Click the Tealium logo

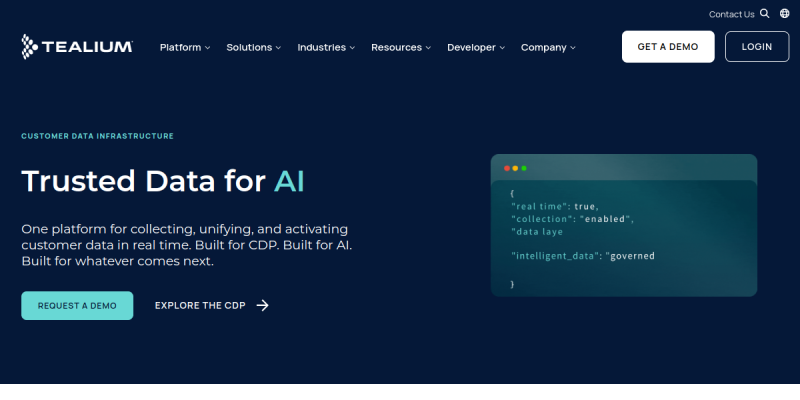(x=77, y=47)
